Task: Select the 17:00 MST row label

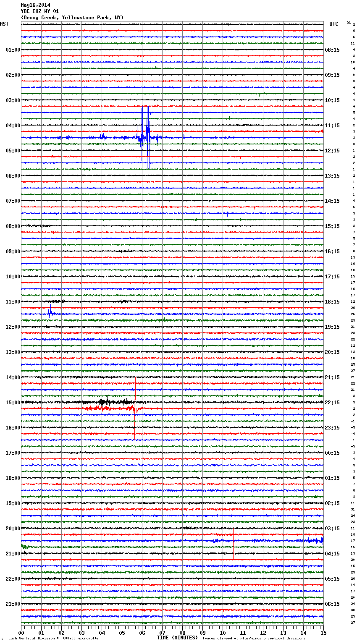Action: (13, 453)
